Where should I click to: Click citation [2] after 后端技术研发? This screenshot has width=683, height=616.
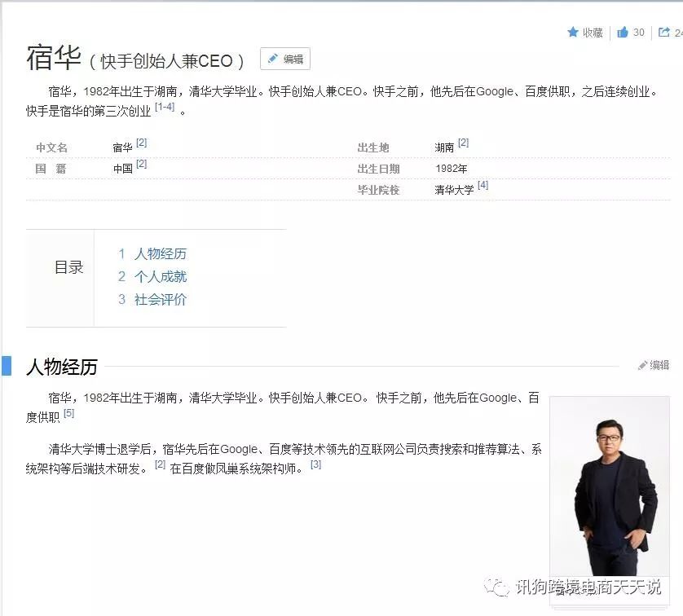click(x=161, y=465)
